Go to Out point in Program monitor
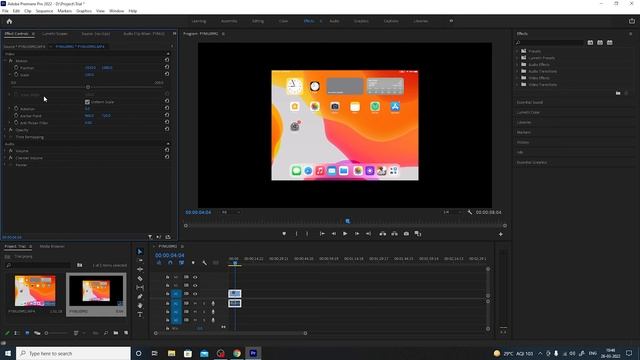Viewport: 640px width, 360px height. tap(368, 234)
